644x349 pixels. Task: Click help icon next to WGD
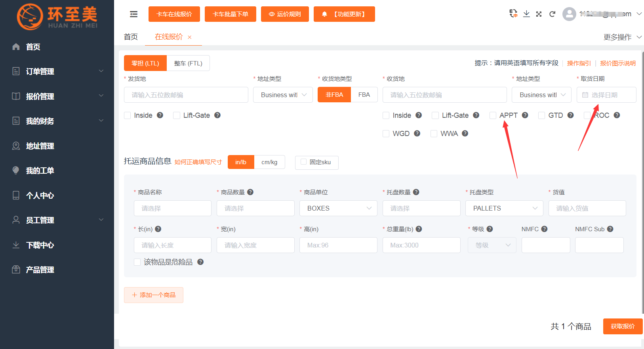point(417,133)
